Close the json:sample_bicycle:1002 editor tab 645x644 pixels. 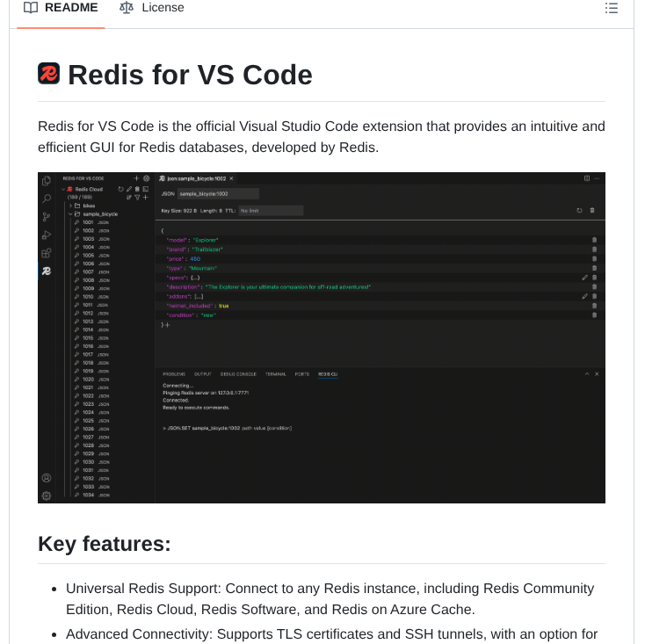click(232, 178)
